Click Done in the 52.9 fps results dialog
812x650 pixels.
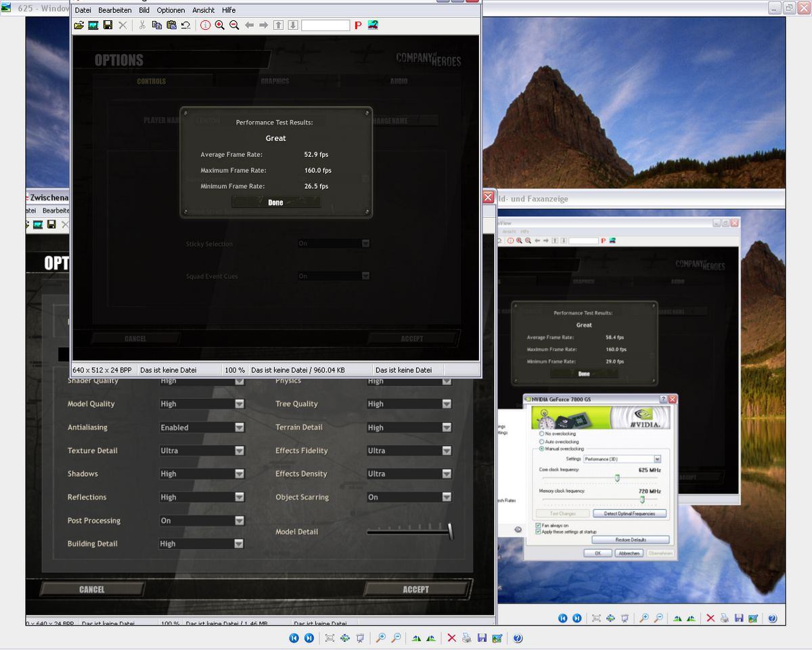tap(275, 202)
